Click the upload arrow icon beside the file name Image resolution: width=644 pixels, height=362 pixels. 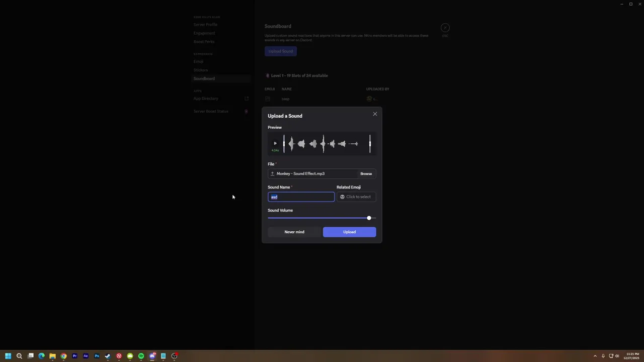(272, 173)
